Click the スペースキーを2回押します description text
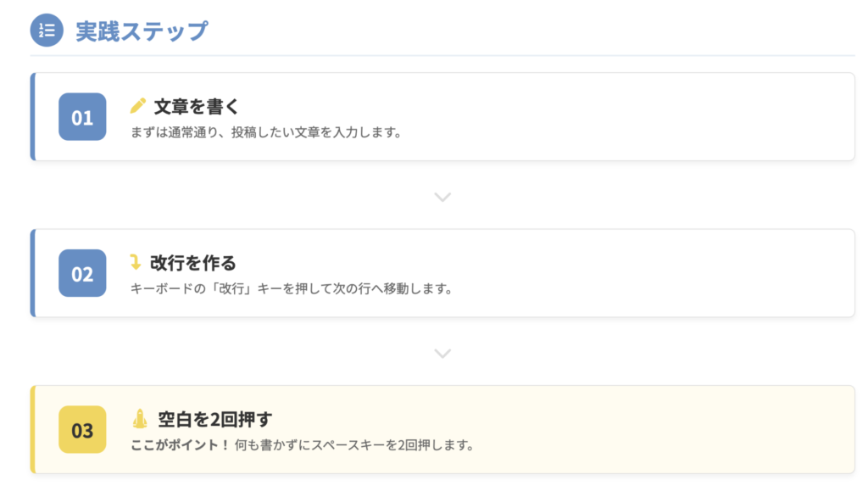Image resolution: width=868 pixels, height=497 pixels. [x=354, y=445]
